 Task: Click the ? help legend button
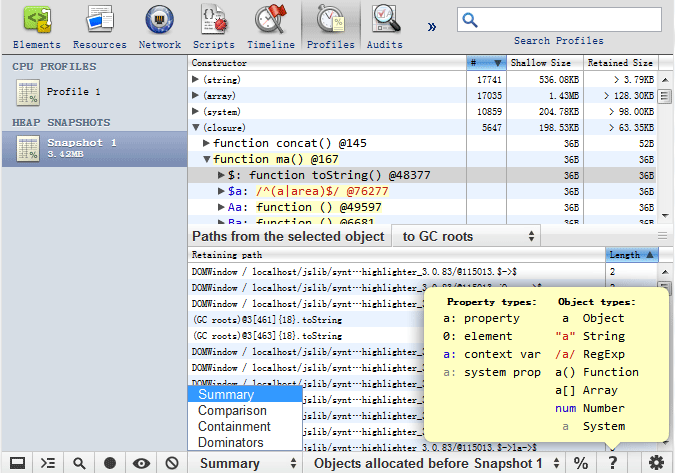click(x=612, y=463)
